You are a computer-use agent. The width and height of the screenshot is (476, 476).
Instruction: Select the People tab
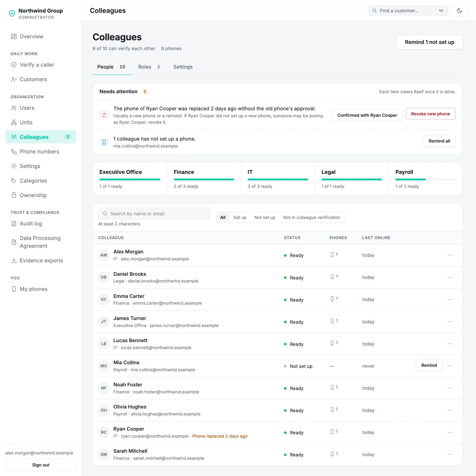(112, 67)
